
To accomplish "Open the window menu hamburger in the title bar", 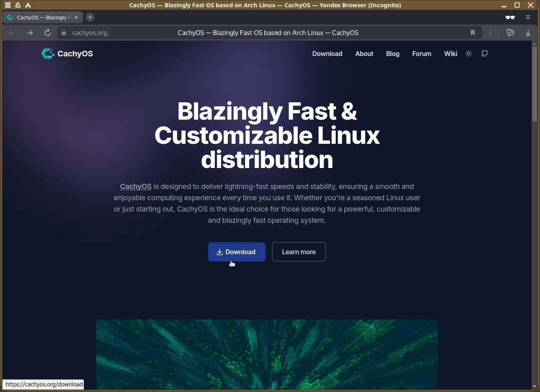I will tap(8, 5).
